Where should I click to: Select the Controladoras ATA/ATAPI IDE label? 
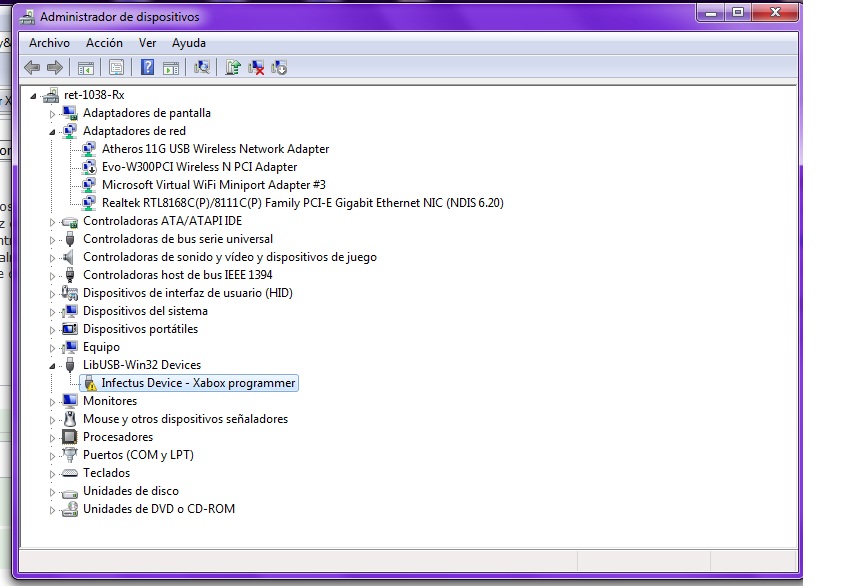click(163, 221)
